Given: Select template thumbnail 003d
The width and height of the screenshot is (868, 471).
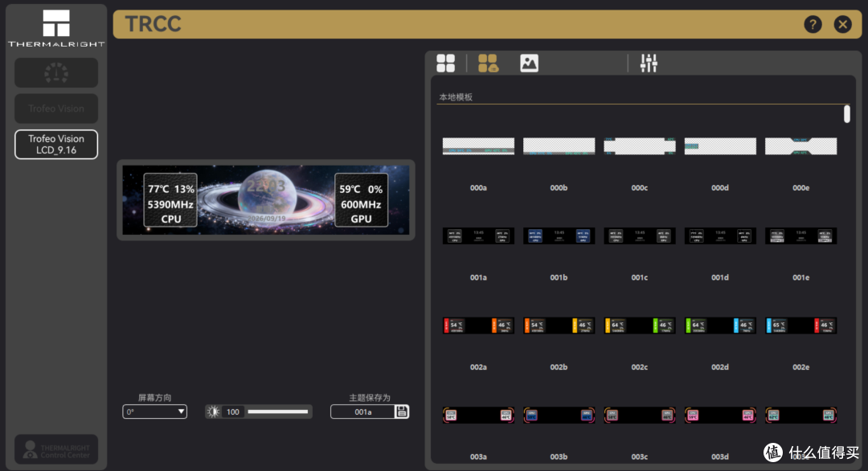Looking at the screenshot, I should pos(720,415).
